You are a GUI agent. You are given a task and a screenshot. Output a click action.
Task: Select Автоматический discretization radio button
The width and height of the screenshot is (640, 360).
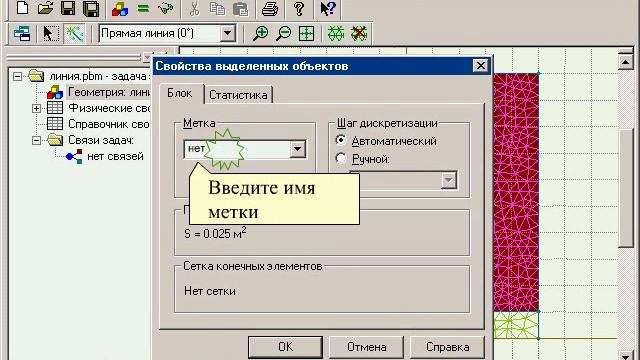tap(341, 140)
